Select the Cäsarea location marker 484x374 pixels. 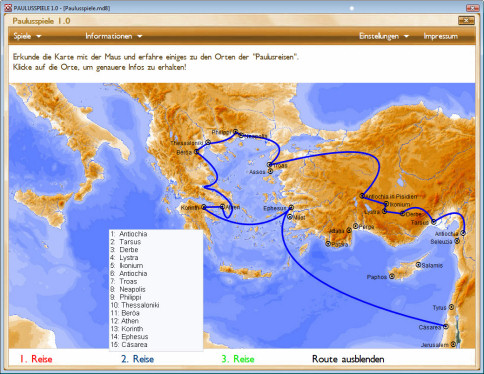tap(446, 326)
